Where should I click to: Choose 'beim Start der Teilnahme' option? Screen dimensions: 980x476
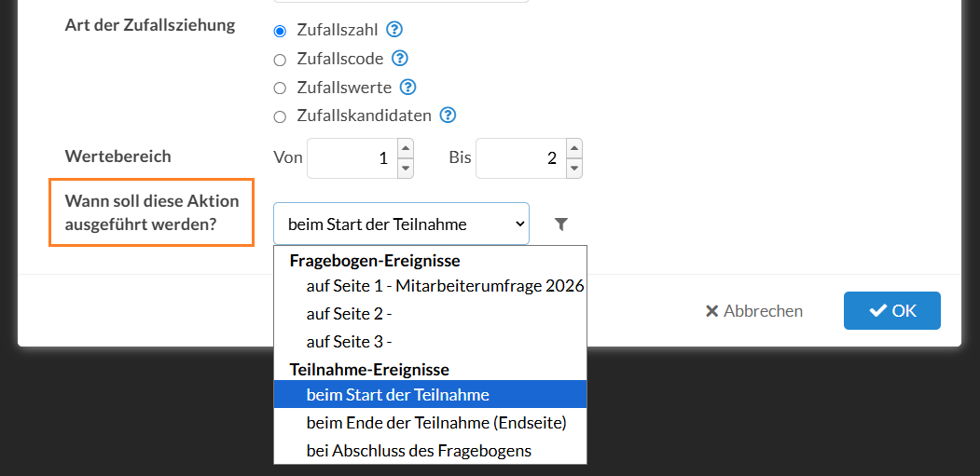pos(430,395)
